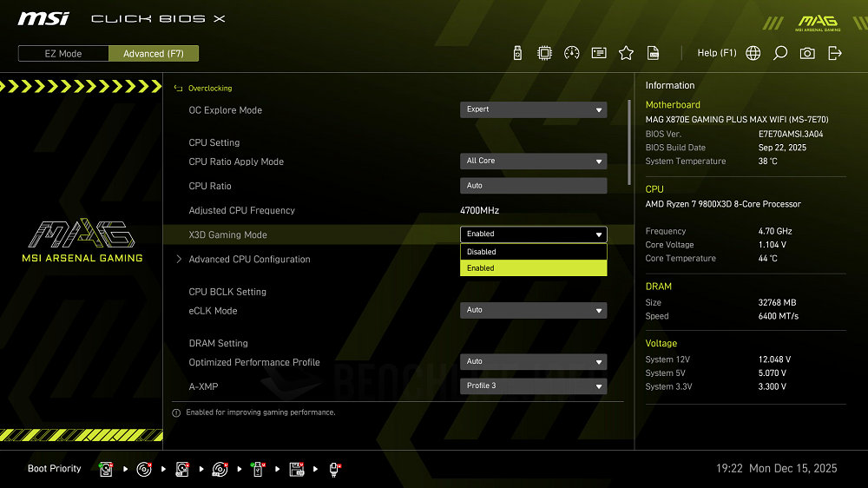Open Favorites via the star icon

point(626,53)
